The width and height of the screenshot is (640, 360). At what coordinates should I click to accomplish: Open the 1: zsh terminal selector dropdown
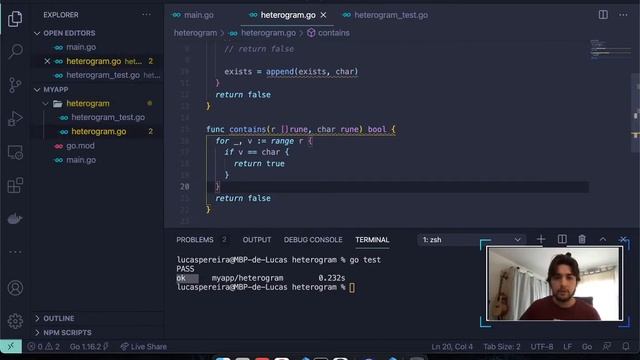471,240
